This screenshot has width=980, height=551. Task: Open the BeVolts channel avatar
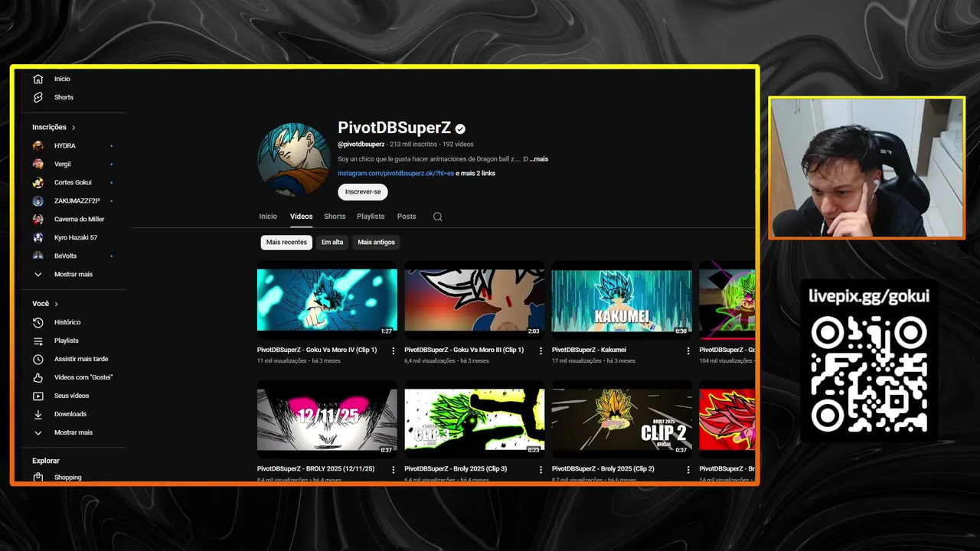coord(38,256)
